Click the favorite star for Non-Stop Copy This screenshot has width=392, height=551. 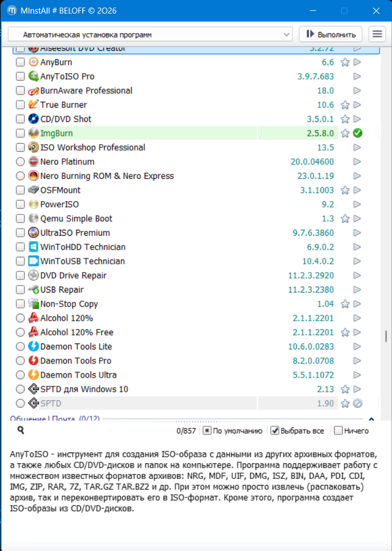tap(345, 304)
